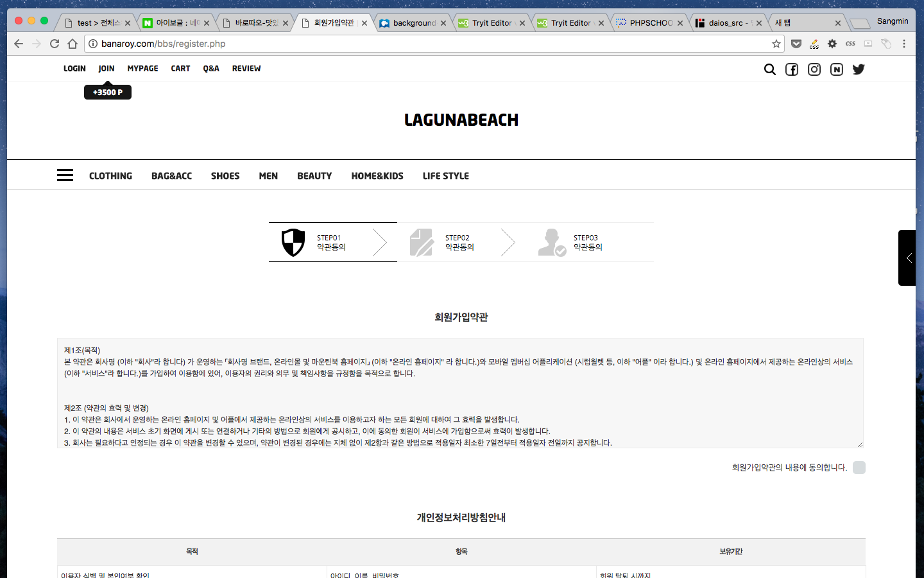Click the 제2조 (약관의 효력 및 변경) line
Image resolution: width=924 pixels, height=578 pixels.
tap(107, 408)
